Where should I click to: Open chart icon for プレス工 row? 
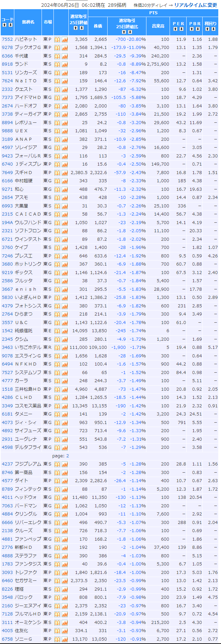[x=65, y=256]
